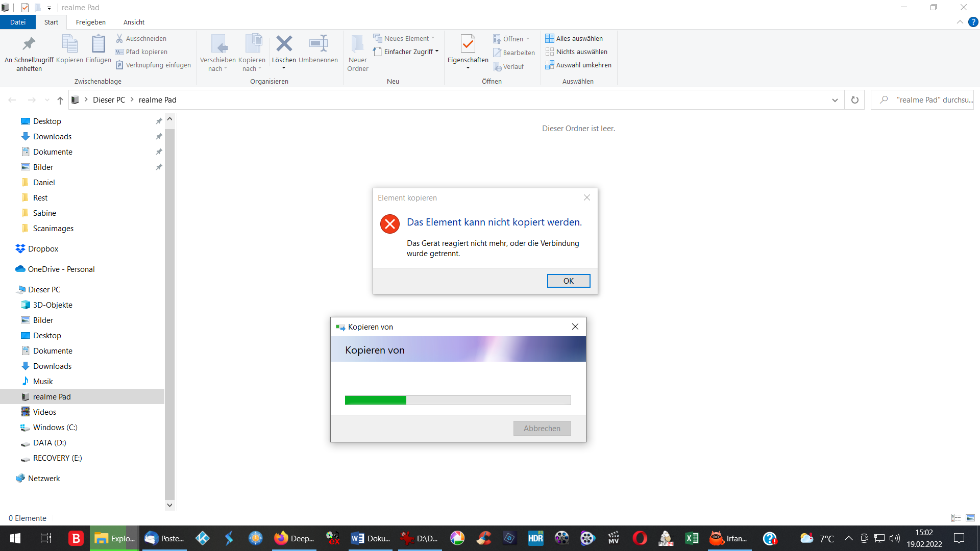Switch to details view icon

(956, 518)
